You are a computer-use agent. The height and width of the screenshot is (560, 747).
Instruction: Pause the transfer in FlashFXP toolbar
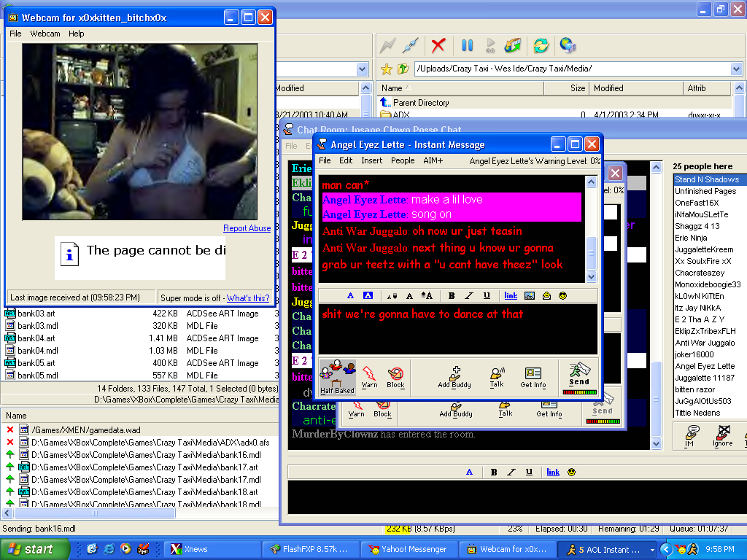(x=468, y=45)
